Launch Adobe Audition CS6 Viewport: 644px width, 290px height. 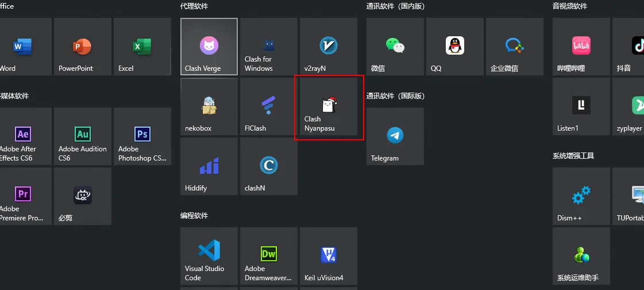tap(83, 136)
